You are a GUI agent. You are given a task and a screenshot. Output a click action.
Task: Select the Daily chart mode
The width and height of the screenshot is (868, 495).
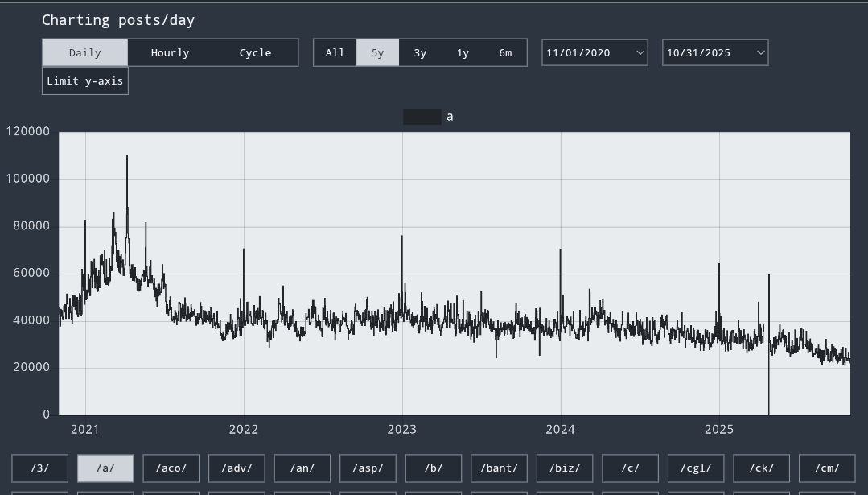(84, 52)
